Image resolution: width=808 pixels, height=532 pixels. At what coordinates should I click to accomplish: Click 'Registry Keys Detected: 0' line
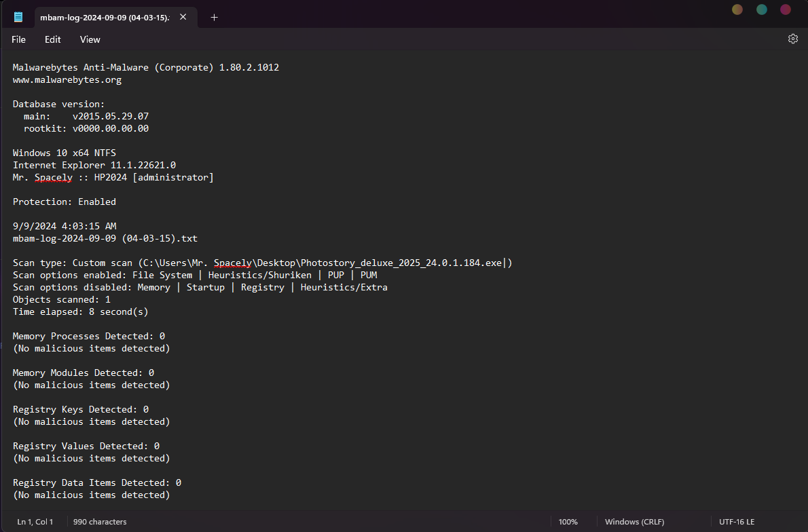[x=80, y=409]
